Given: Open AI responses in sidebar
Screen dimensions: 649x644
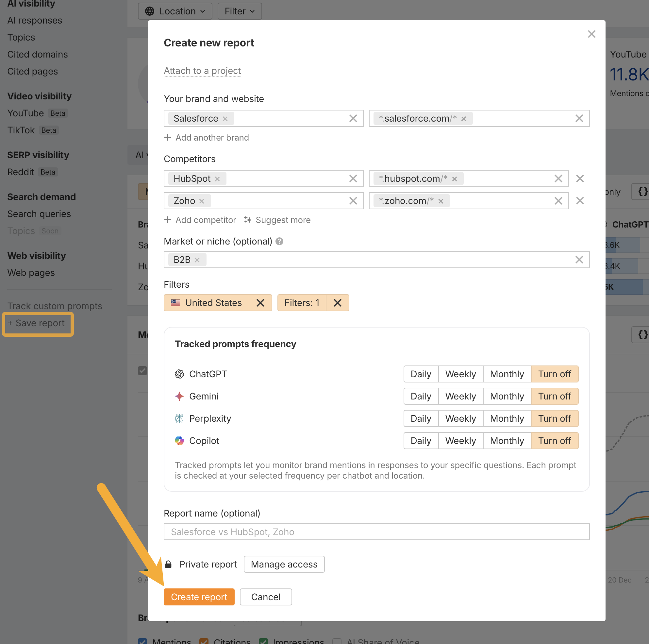Looking at the screenshot, I should pyautogui.click(x=35, y=21).
